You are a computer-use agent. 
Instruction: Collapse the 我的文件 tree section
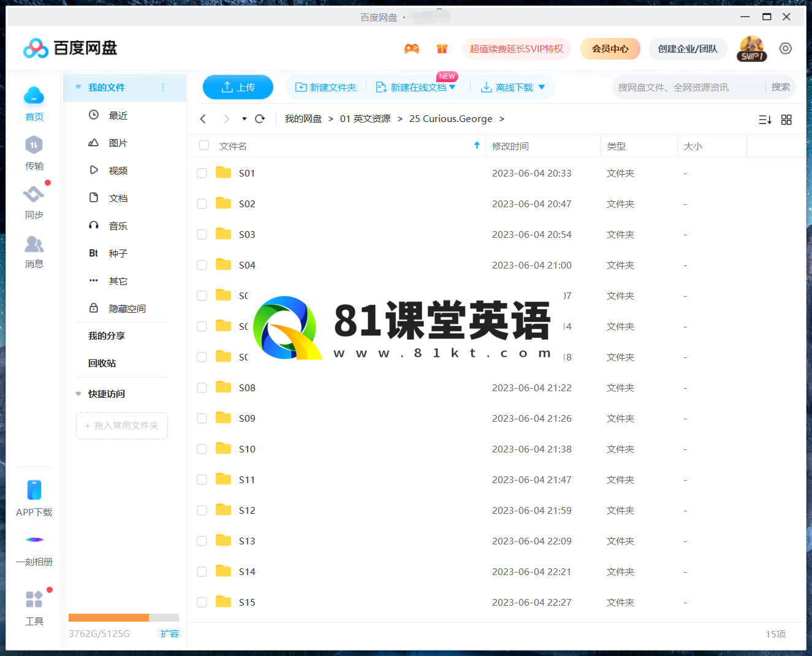[78, 87]
